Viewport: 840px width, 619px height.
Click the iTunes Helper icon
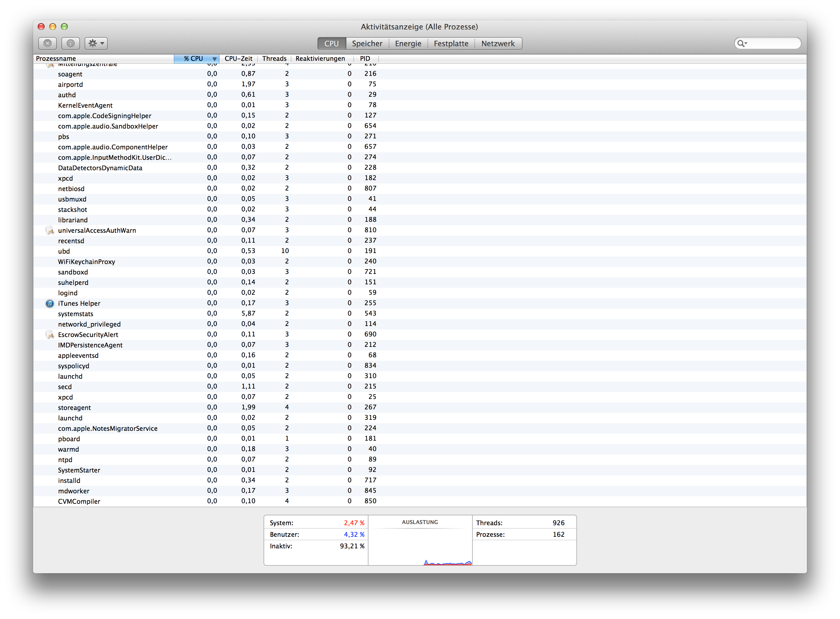tap(50, 303)
